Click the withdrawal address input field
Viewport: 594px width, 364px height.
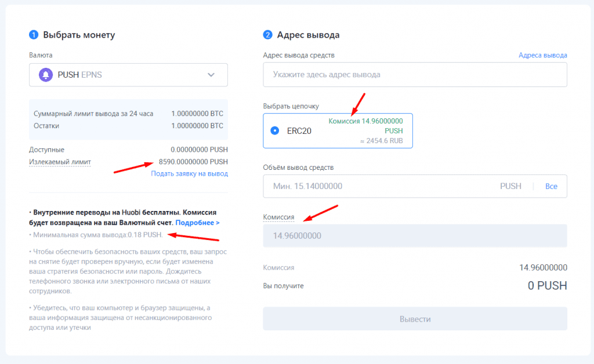415,75
